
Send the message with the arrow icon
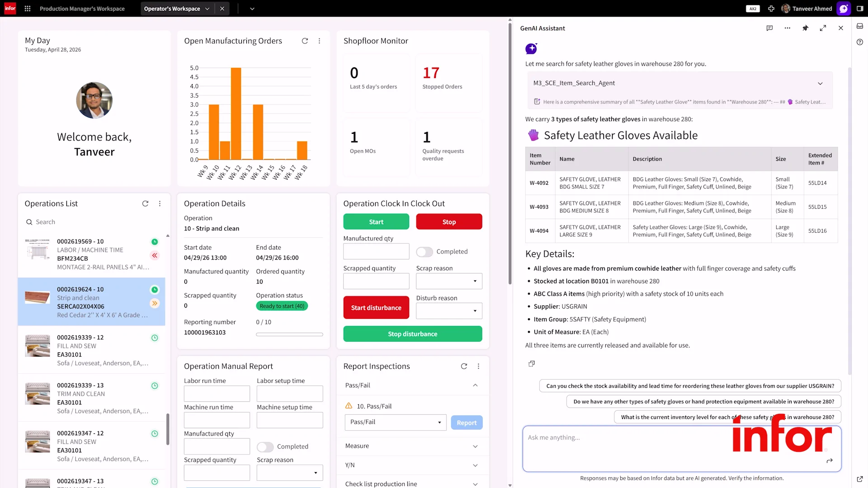(830, 461)
